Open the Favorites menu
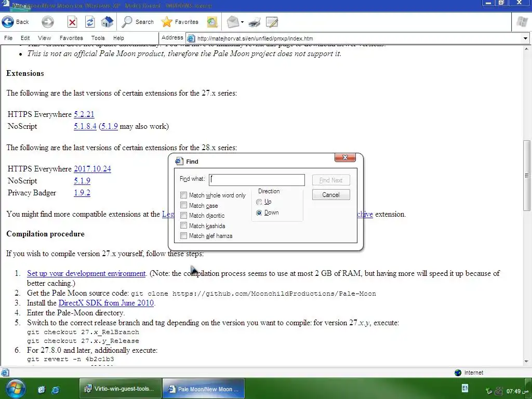Viewport: 532px width, 399px height. [71, 38]
